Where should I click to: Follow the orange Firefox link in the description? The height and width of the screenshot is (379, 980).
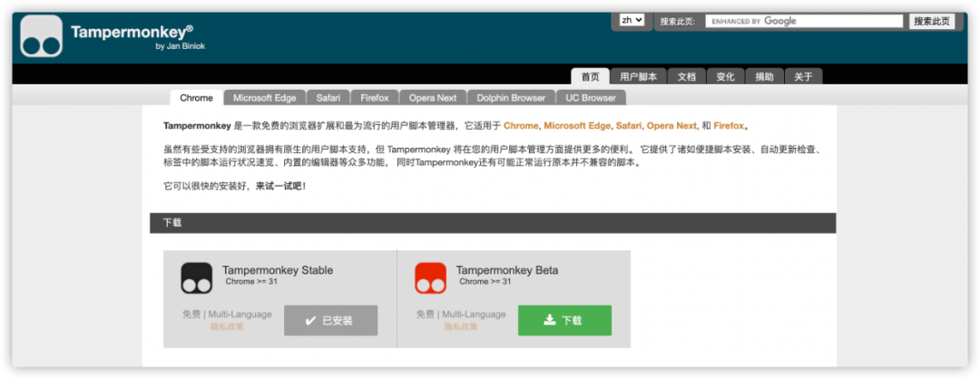point(729,125)
